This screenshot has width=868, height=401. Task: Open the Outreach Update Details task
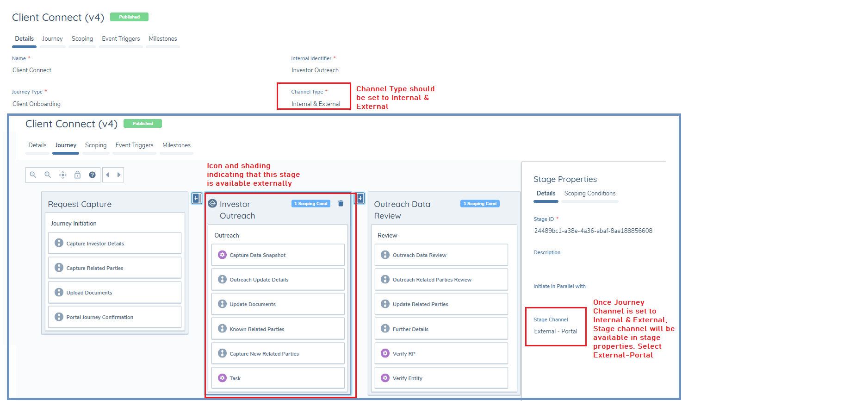(278, 279)
